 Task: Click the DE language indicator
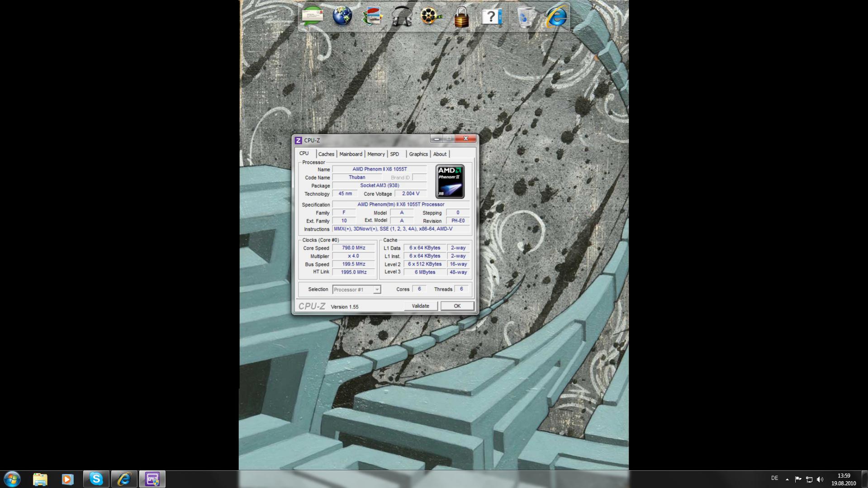click(x=774, y=478)
